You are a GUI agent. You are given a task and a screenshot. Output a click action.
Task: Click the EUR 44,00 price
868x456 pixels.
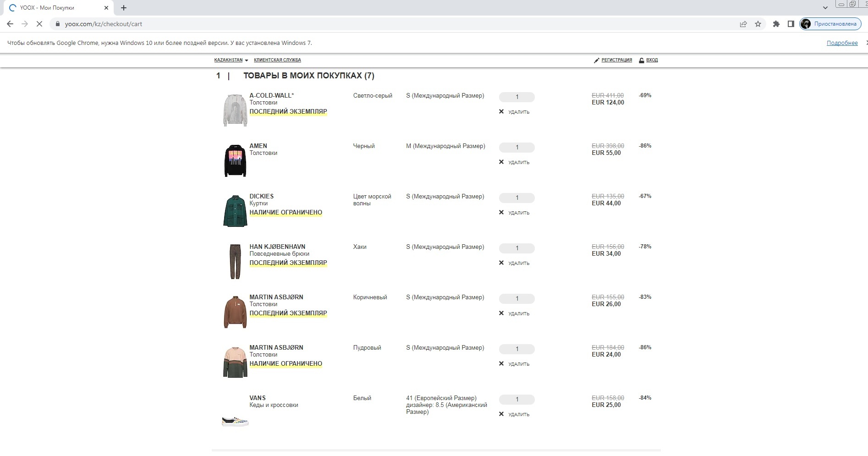point(606,203)
